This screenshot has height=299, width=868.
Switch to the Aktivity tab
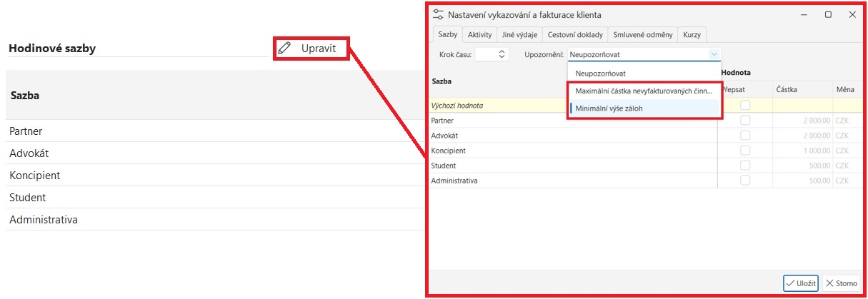(479, 34)
